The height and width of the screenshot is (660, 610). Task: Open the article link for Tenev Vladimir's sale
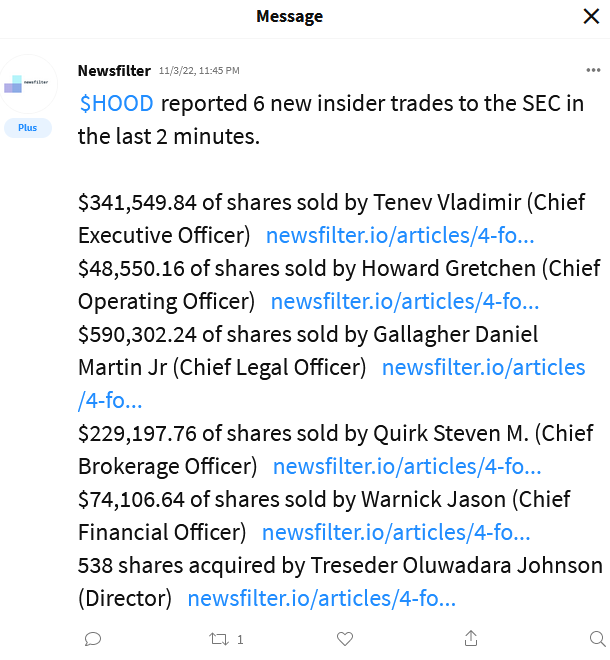coord(399,235)
